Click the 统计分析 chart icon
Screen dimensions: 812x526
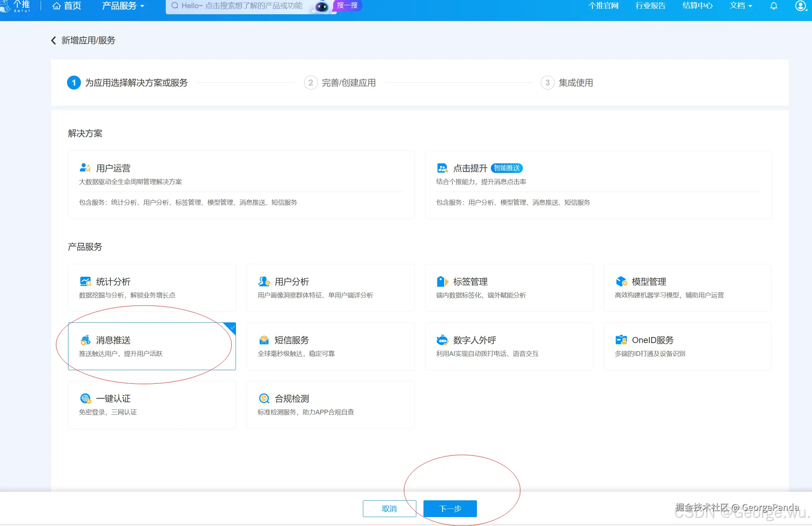[85, 281]
